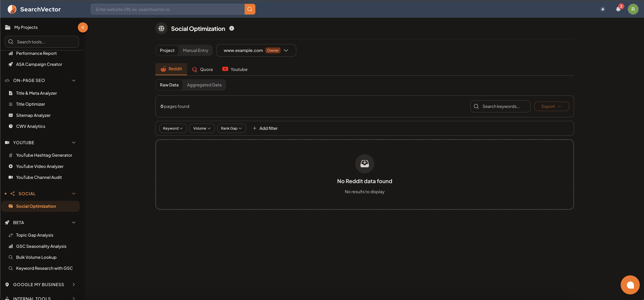The width and height of the screenshot is (644, 300).
Task: Toggle light theme sun icon
Action: 603,9
